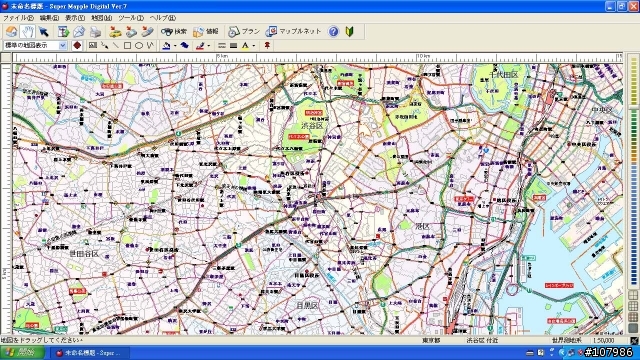Open the 編集 menu

[49, 18]
